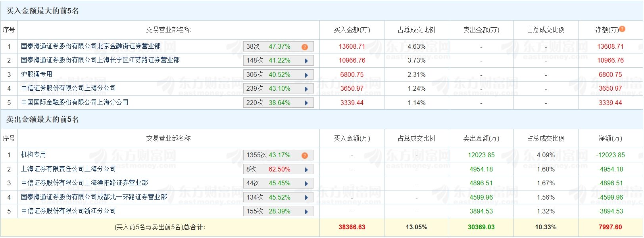Image resolution: width=644 pixels, height=238 pixels.
Task: Click the 148次 41.22% stats box
Action: click(279, 61)
